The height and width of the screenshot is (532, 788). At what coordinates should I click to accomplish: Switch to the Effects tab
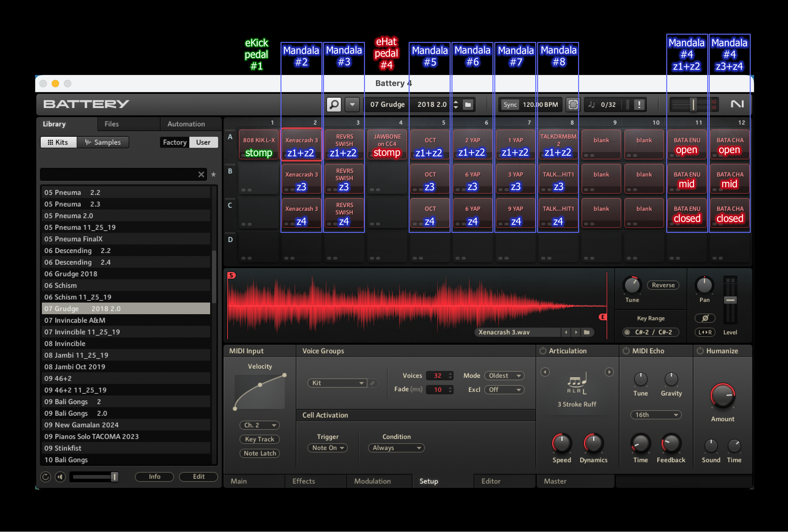[304, 481]
